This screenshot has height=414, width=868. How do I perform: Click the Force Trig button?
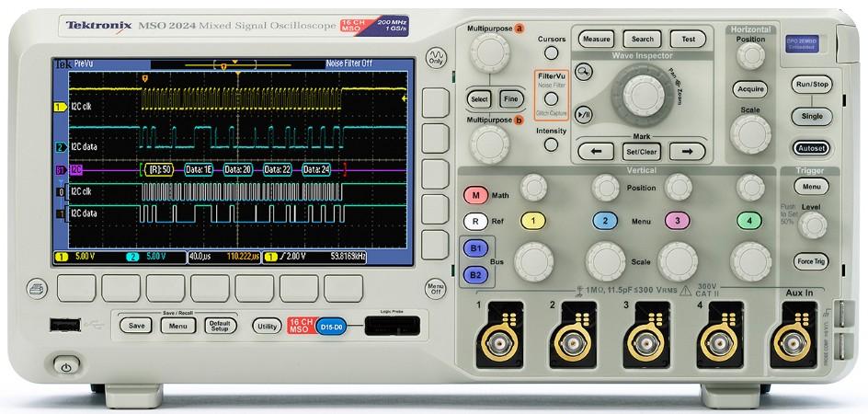tap(811, 261)
